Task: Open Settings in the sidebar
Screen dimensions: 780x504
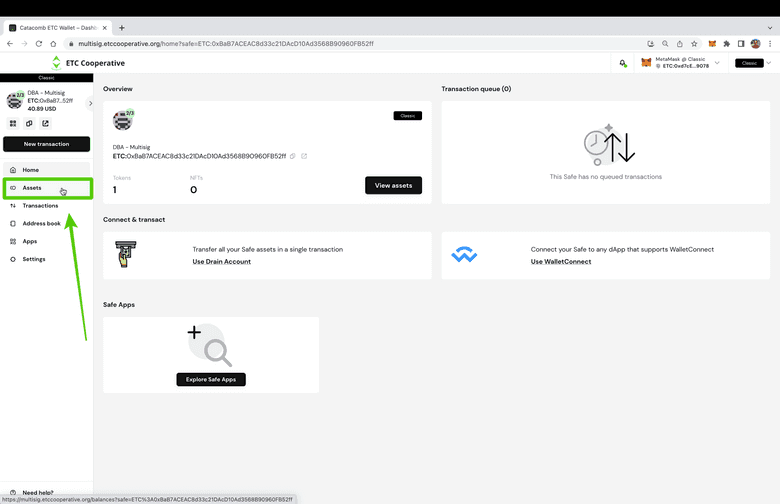Action: tap(34, 259)
